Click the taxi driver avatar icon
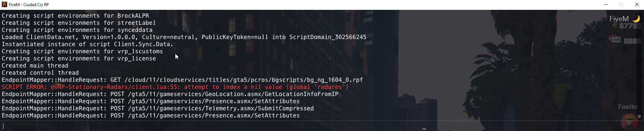Screen dimensions: 644x131 [629, 122]
